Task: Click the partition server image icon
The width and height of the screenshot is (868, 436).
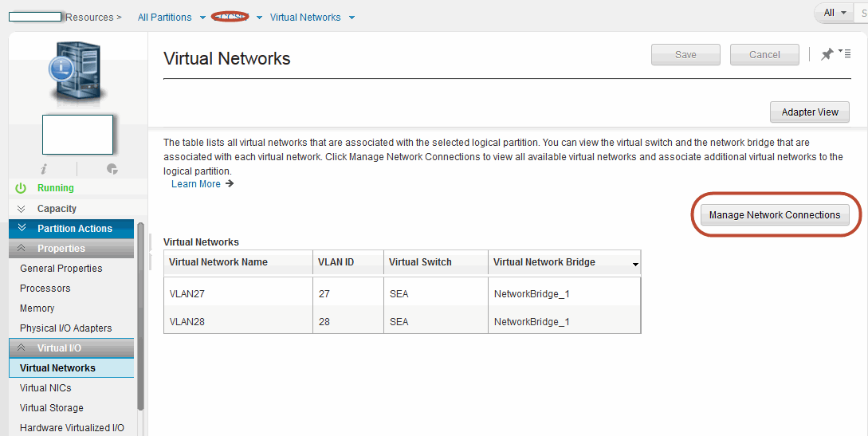Action: coord(77,73)
